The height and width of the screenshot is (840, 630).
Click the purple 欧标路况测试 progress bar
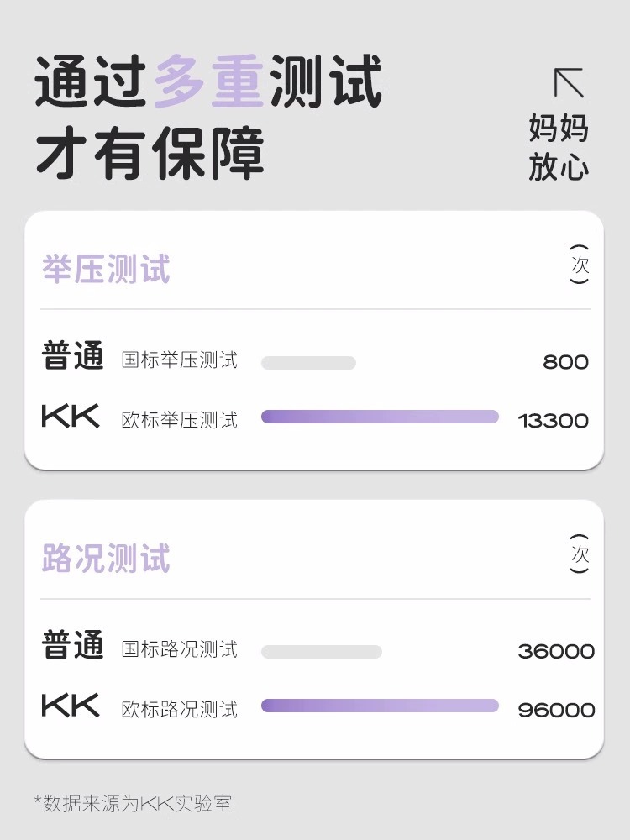click(x=380, y=706)
